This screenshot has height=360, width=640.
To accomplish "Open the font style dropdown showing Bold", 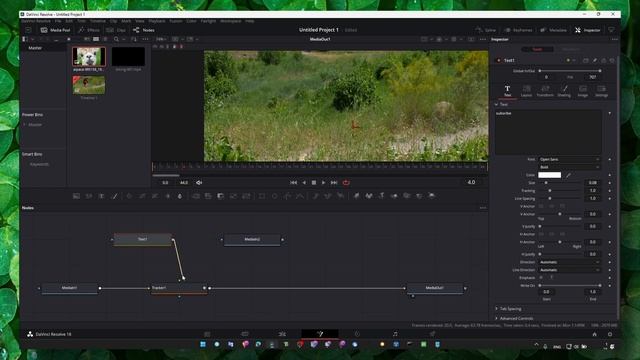I will (569, 167).
